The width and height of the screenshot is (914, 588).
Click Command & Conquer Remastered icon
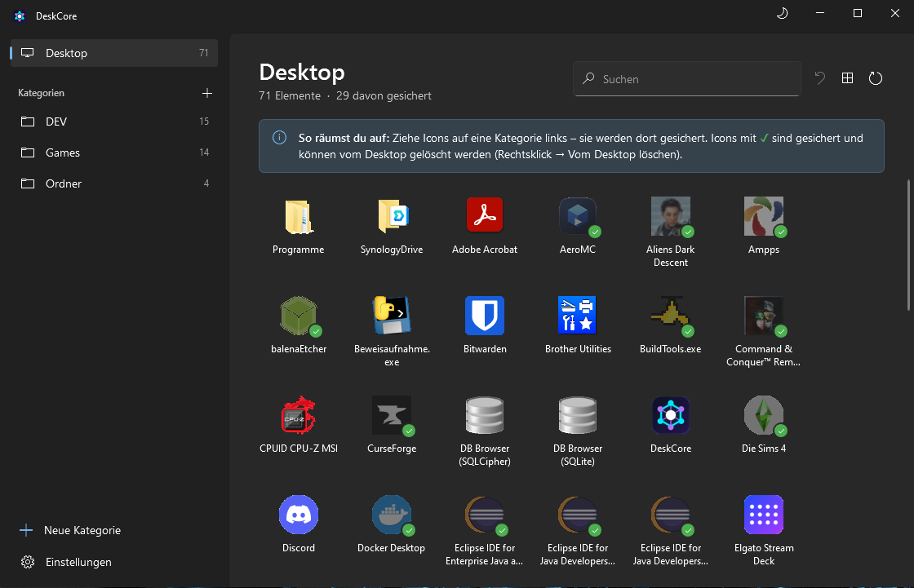[x=764, y=316]
